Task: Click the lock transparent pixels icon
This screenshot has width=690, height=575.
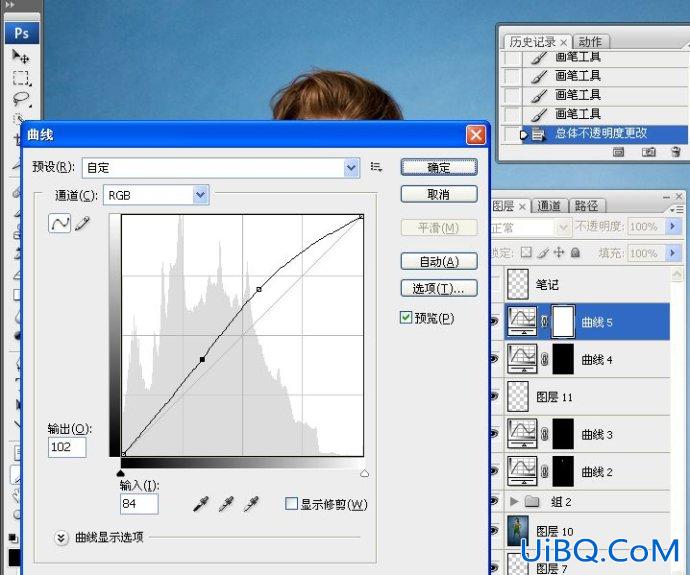Action: 526,252
